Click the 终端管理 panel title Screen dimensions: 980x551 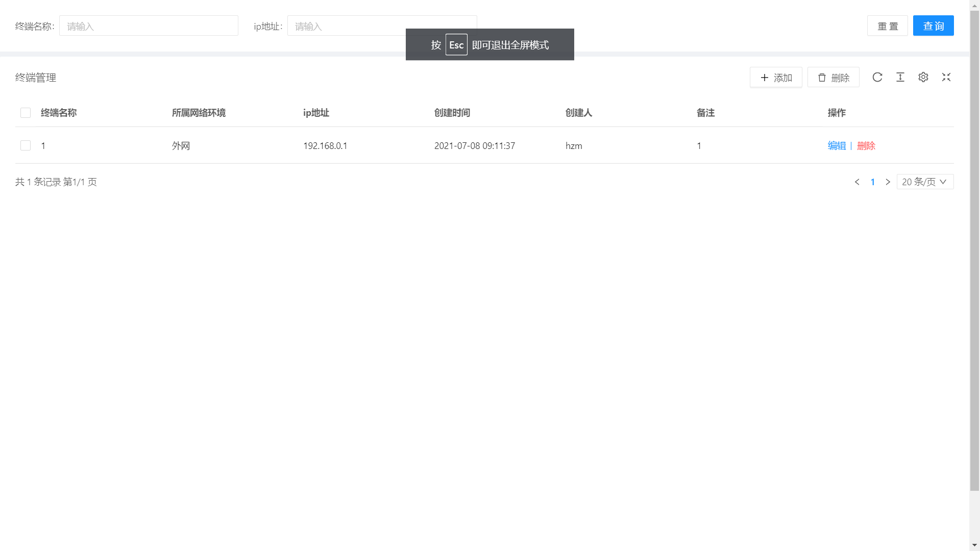[x=35, y=77]
